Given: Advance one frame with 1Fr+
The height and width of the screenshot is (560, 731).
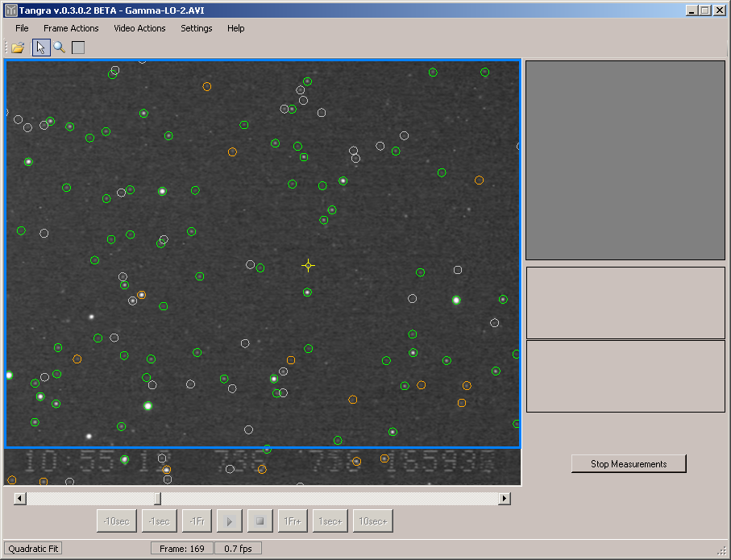Looking at the screenshot, I should point(292,521).
